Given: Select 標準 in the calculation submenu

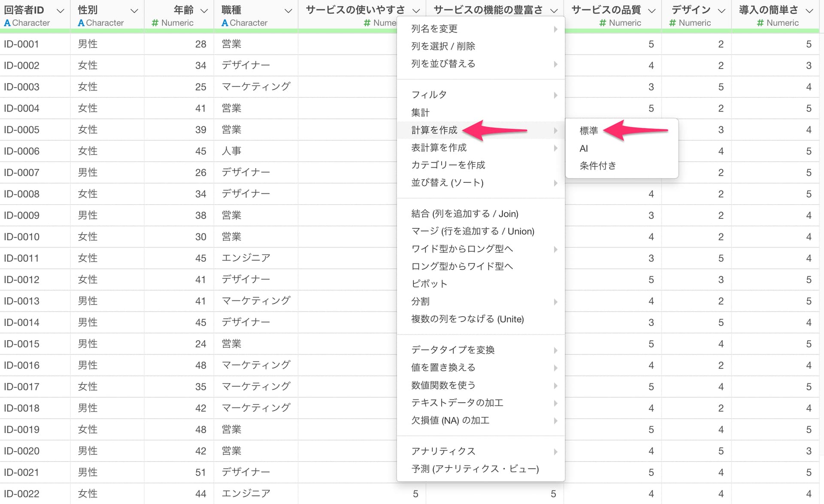Looking at the screenshot, I should pyautogui.click(x=589, y=130).
